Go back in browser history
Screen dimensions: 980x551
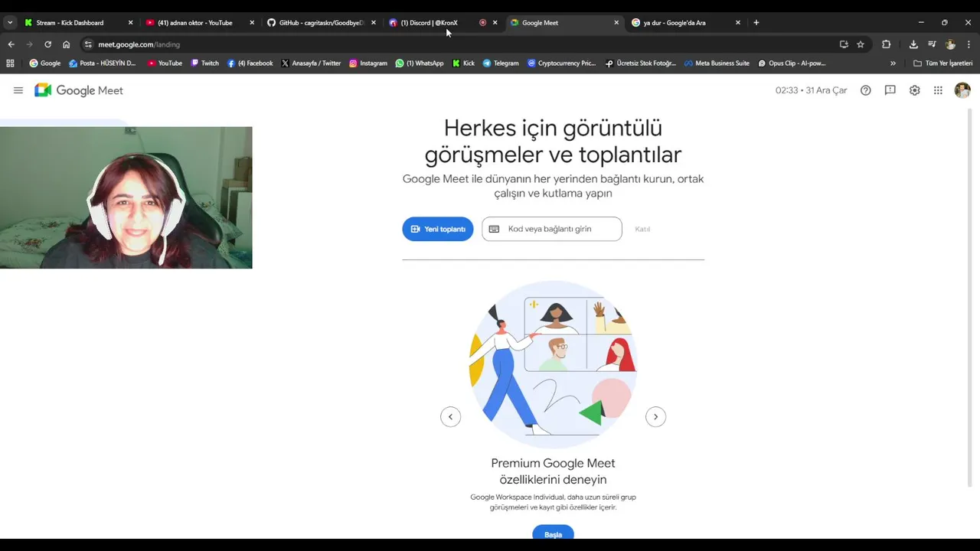[x=11, y=44]
